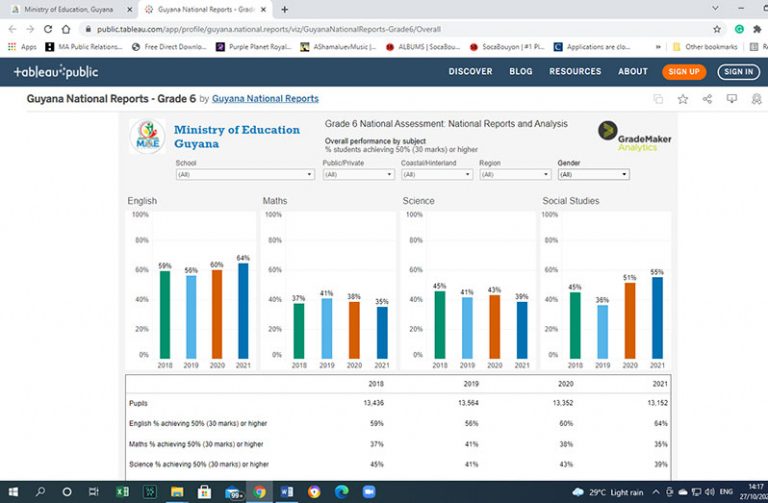Bookmark the page with the address bar star
Image resolution: width=768 pixels, height=503 pixels.
(x=717, y=29)
